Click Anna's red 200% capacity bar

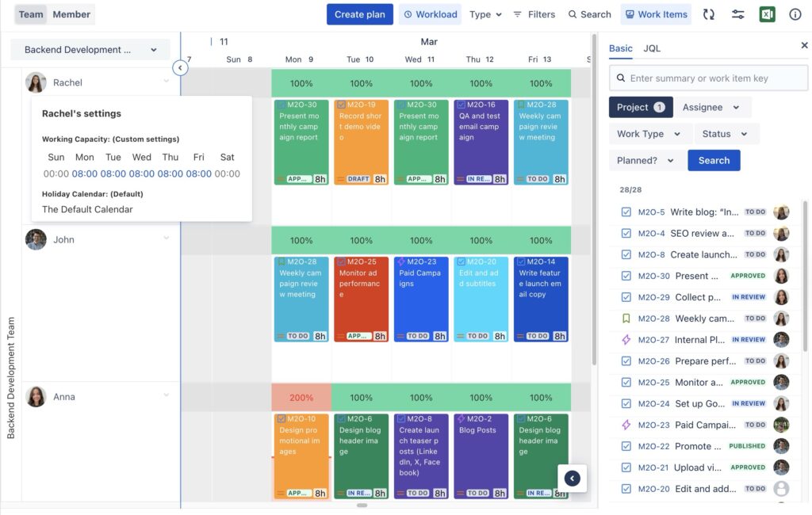301,397
